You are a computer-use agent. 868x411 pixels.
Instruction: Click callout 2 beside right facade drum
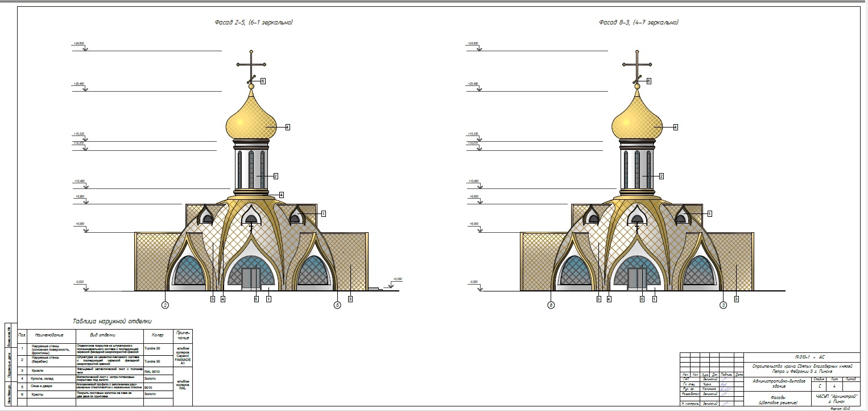point(661,176)
